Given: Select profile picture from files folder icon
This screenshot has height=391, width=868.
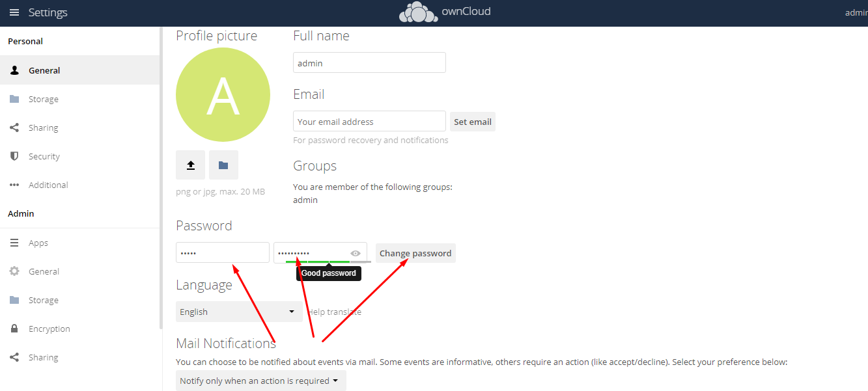Looking at the screenshot, I should tap(223, 165).
